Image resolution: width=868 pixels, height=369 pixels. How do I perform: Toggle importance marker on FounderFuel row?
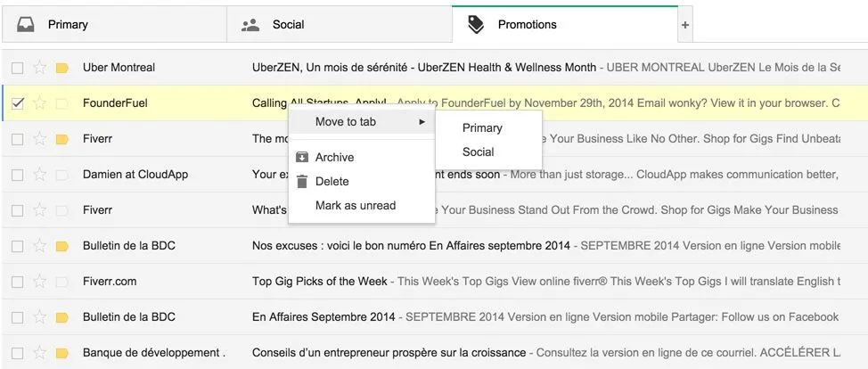tap(61, 103)
